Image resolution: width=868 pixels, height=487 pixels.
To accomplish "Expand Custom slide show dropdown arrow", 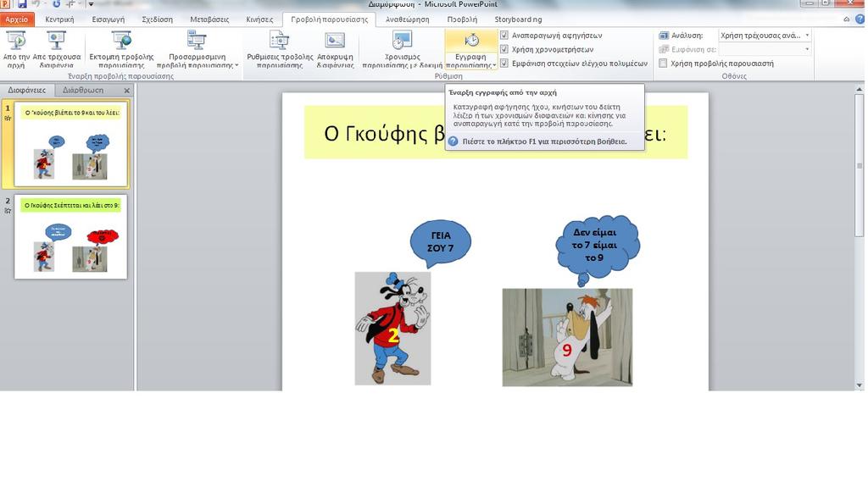I will [237, 65].
